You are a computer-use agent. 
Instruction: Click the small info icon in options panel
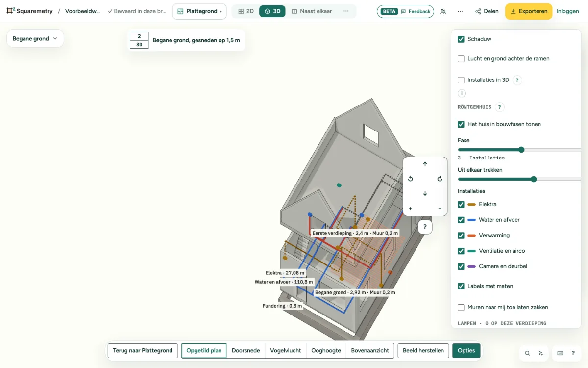462,93
